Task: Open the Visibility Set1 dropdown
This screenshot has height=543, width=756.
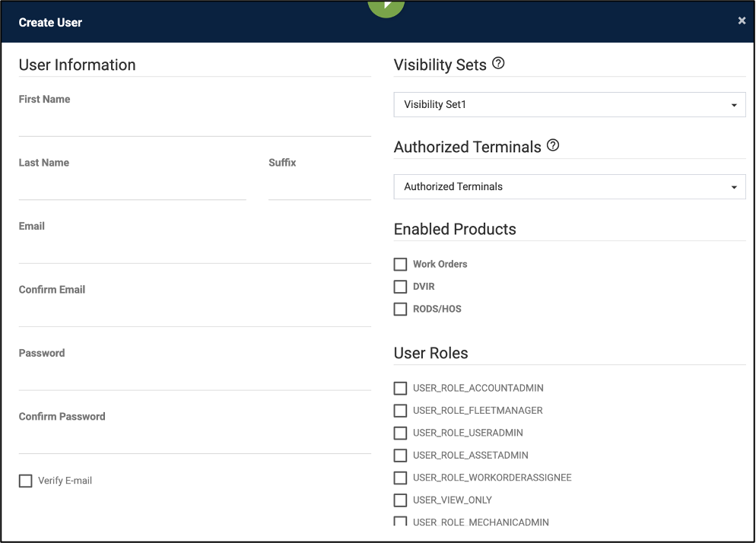Action: 570,105
